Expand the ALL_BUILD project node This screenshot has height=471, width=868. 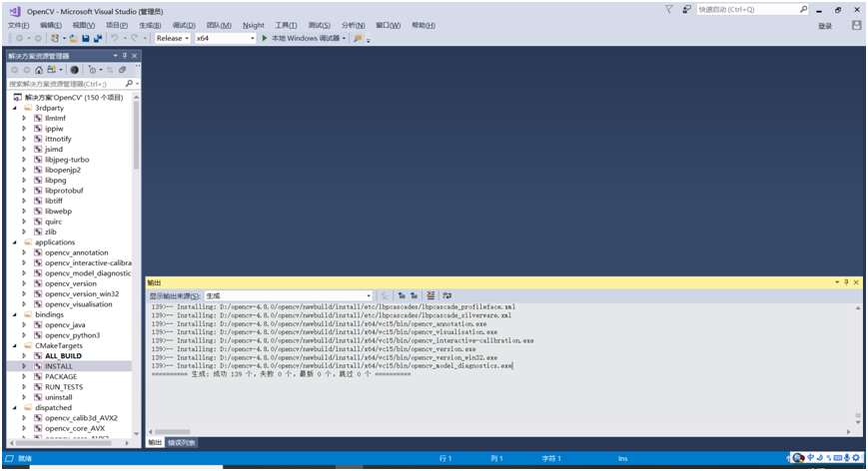tap(24, 355)
